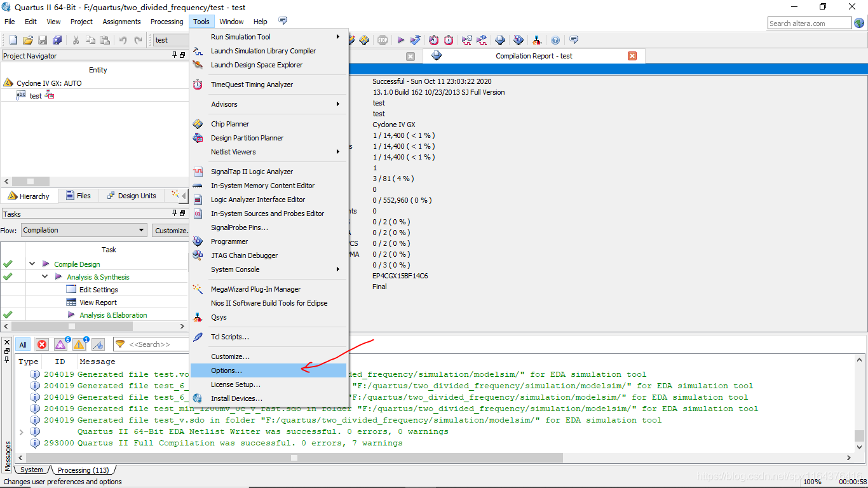868x488 pixels.
Task: Expand the System Console submenu
Action: pos(269,269)
